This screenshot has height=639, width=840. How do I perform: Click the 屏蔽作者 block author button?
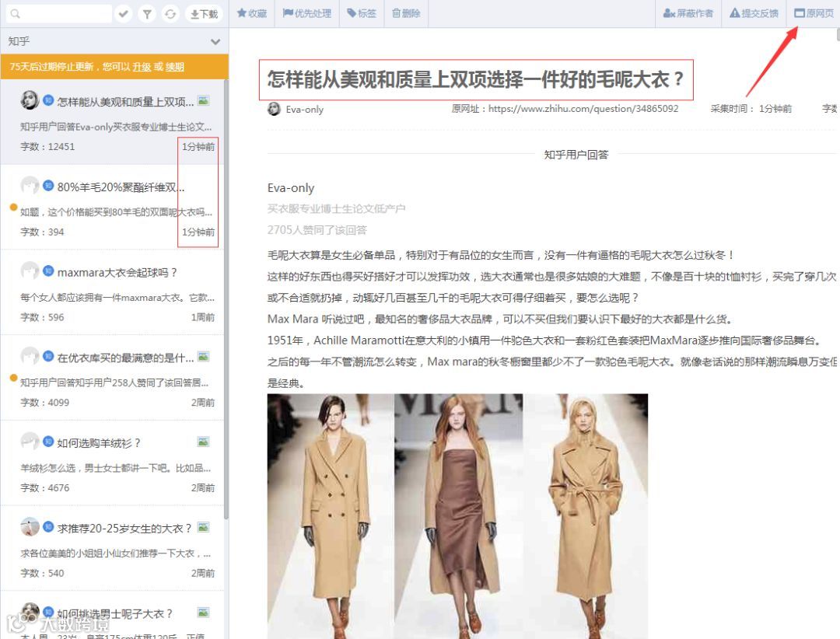click(688, 13)
